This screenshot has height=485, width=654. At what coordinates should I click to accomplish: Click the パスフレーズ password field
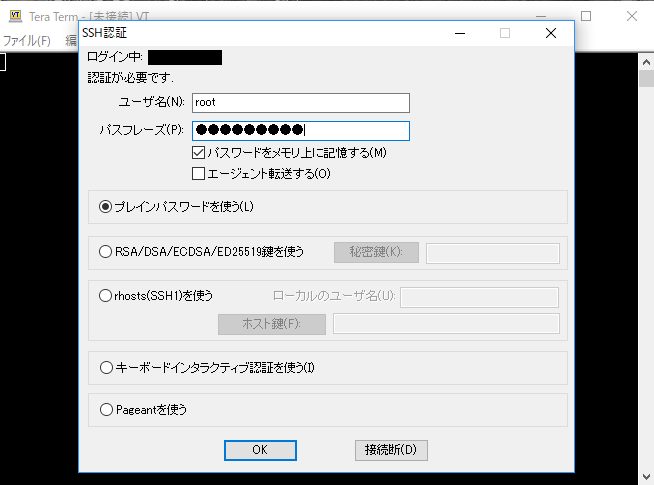click(301, 131)
